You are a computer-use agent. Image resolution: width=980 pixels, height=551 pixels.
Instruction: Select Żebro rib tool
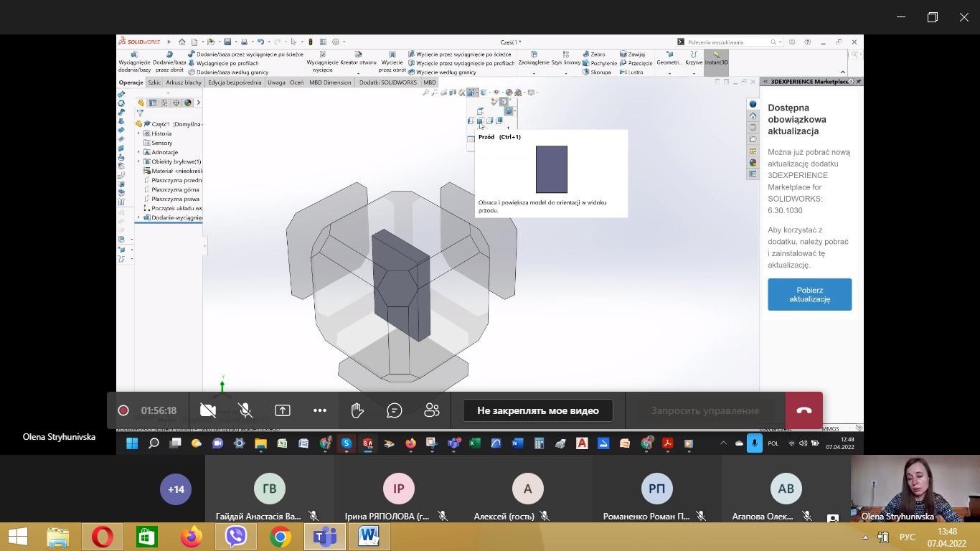point(594,54)
